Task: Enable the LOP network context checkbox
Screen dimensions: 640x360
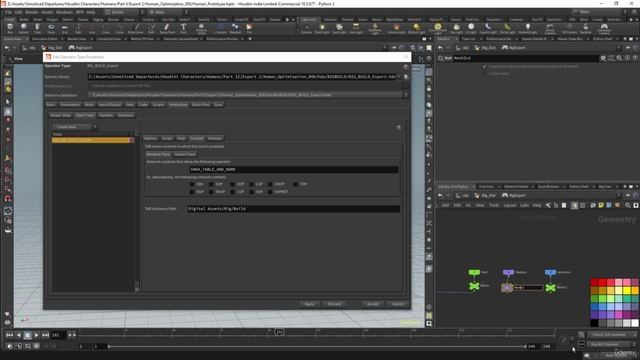Action: [251, 184]
